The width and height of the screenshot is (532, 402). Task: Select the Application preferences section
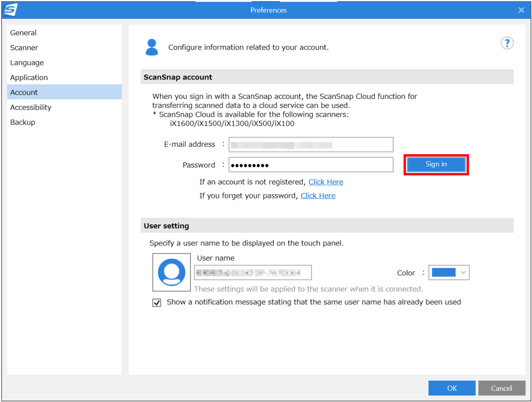click(x=64, y=77)
